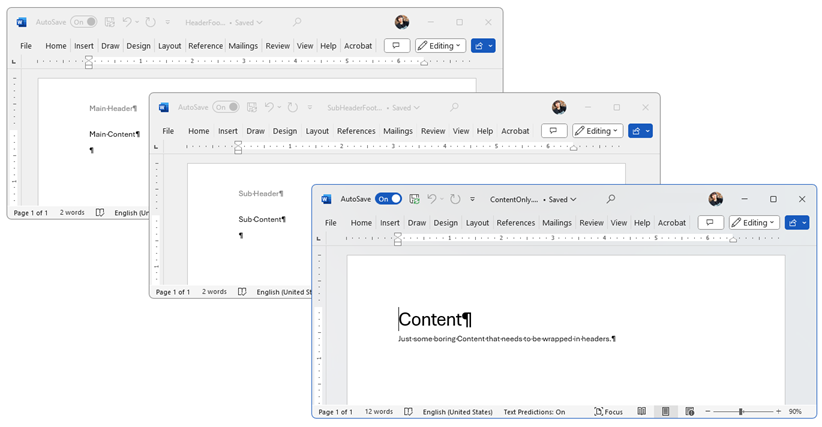Screen dimensions: 822x427
Task: Switch to Read Mode view icon
Action: tap(642, 412)
